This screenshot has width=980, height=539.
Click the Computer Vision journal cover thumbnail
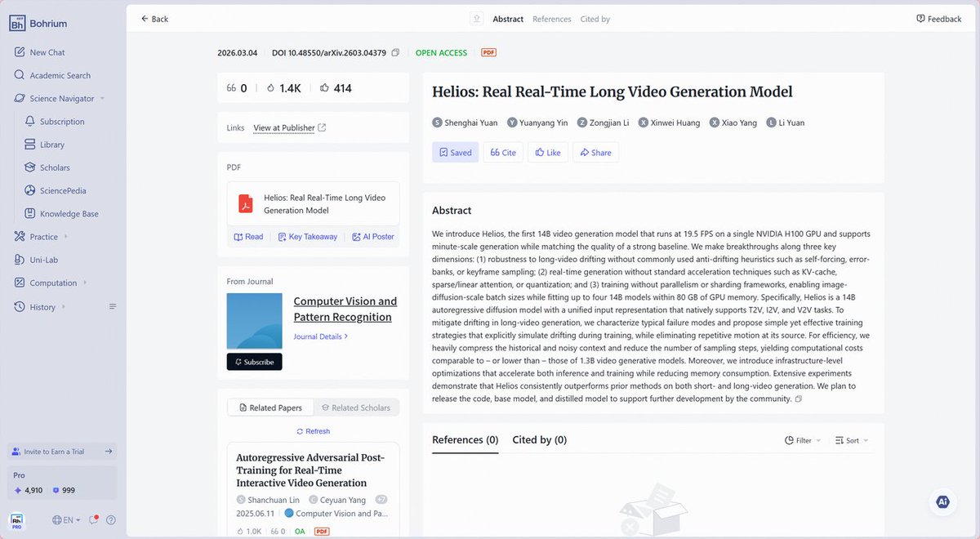tap(254, 323)
